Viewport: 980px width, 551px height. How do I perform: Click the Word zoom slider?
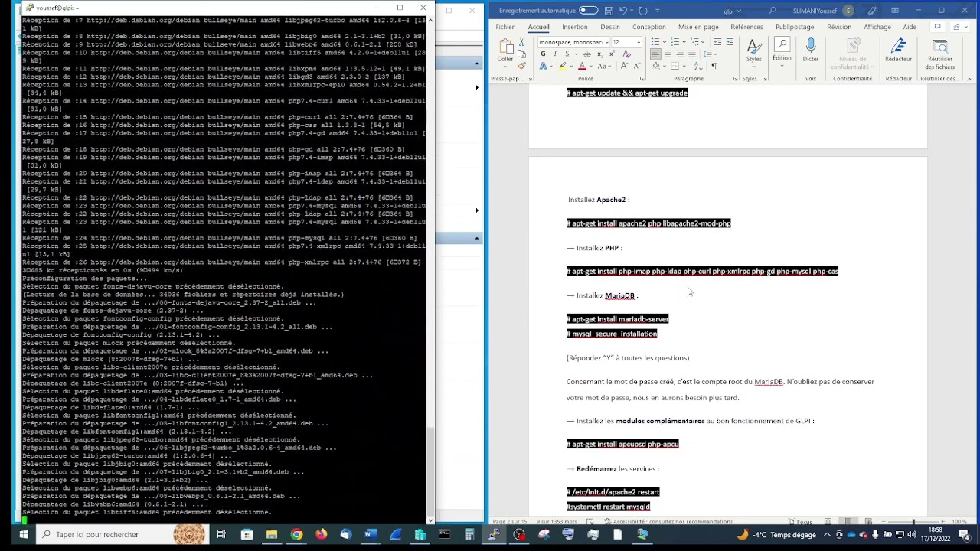(913, 522)
